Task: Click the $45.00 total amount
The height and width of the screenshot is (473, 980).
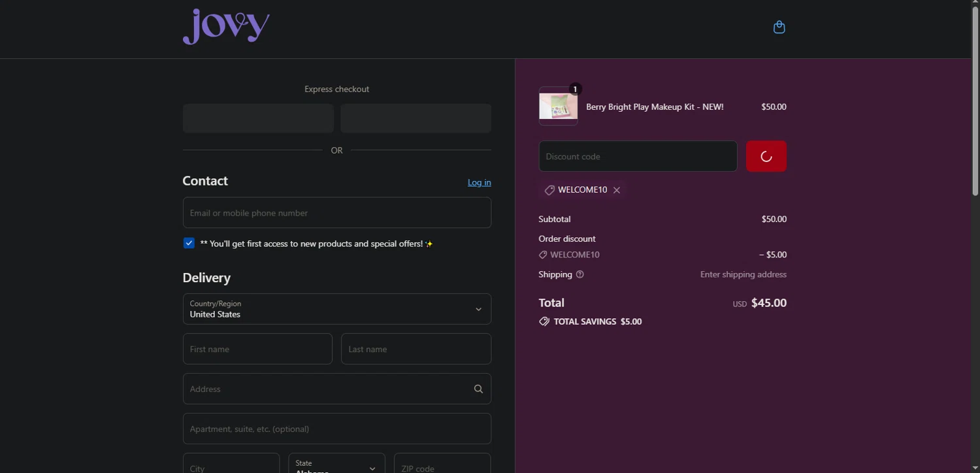Action: click(x=769, y=302)
